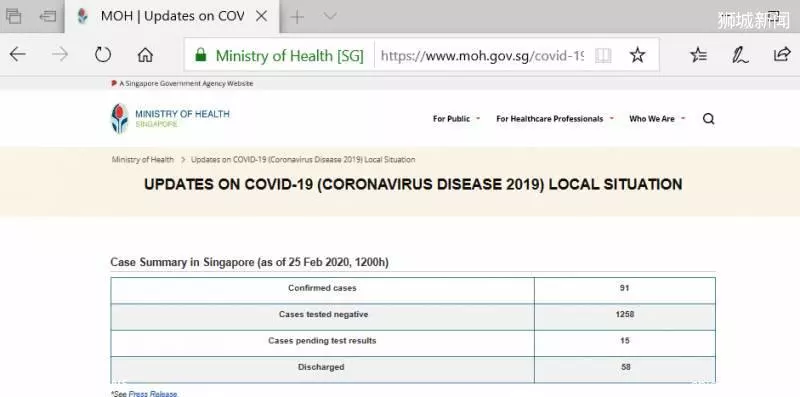Open tabs you've set aside icon
This screenshot has width=800, height=397.
(13, 16)
